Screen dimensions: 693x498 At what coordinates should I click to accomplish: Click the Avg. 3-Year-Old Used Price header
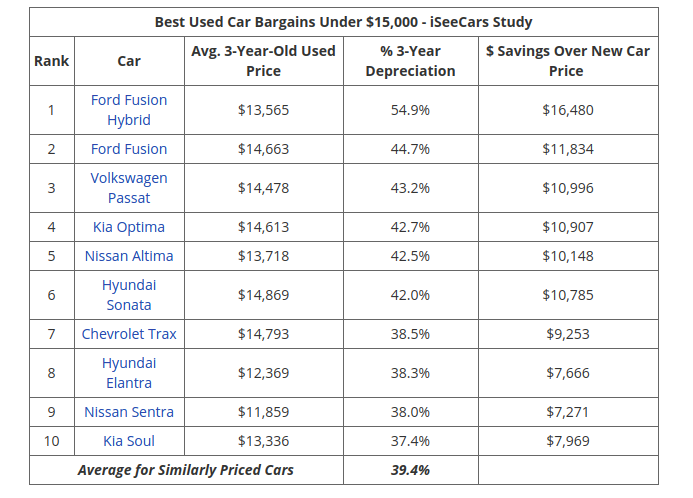click(263, 61)
